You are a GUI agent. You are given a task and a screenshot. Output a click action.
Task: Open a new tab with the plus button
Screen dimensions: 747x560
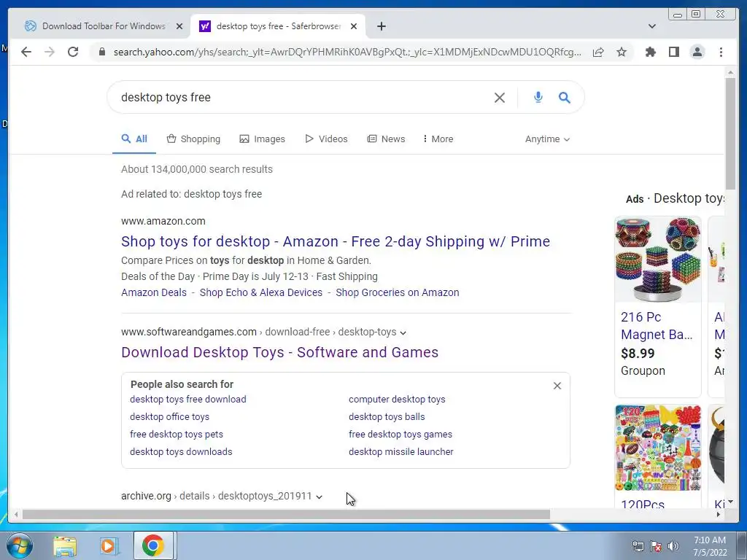[x=381, y=26]
